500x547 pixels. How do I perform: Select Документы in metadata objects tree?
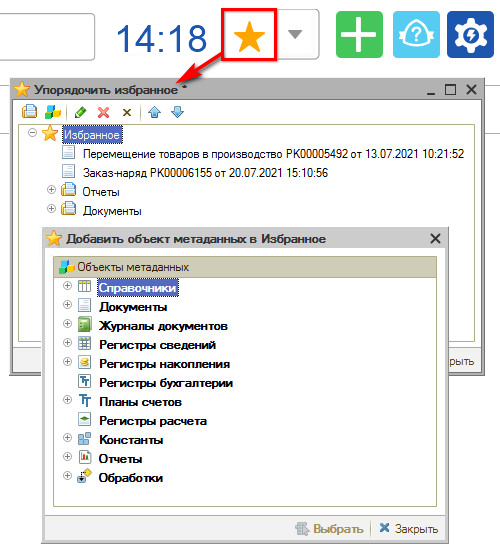tap(133, 307)
